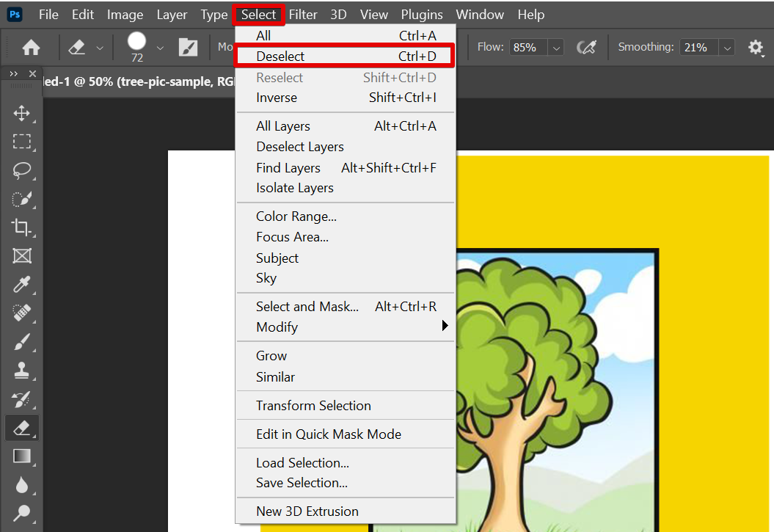Collapse the toolbar with double-arrow icon
The height and width of the screenshot is (532, 774).
click(14, 74)
